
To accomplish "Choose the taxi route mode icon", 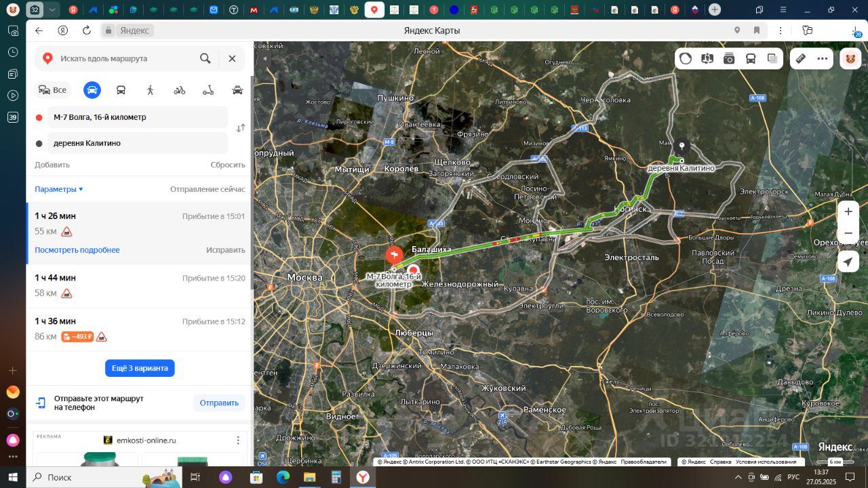I will coord(237,90).
